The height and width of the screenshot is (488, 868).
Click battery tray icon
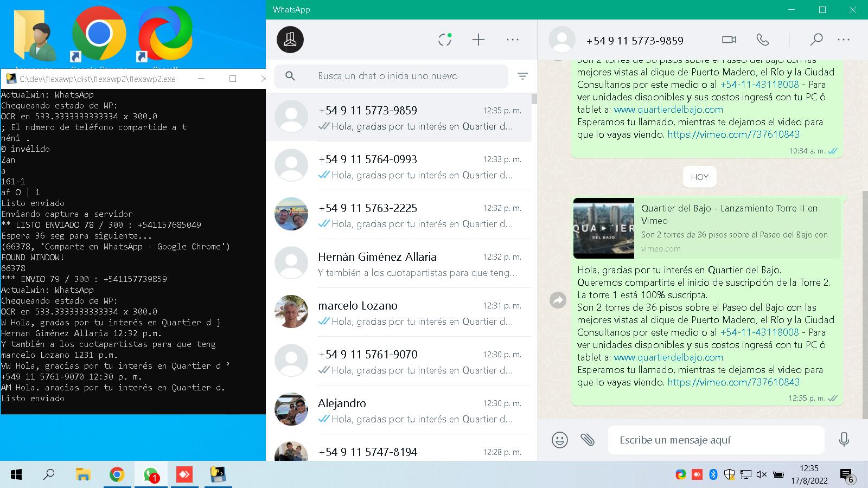click(x=778, y=475)
